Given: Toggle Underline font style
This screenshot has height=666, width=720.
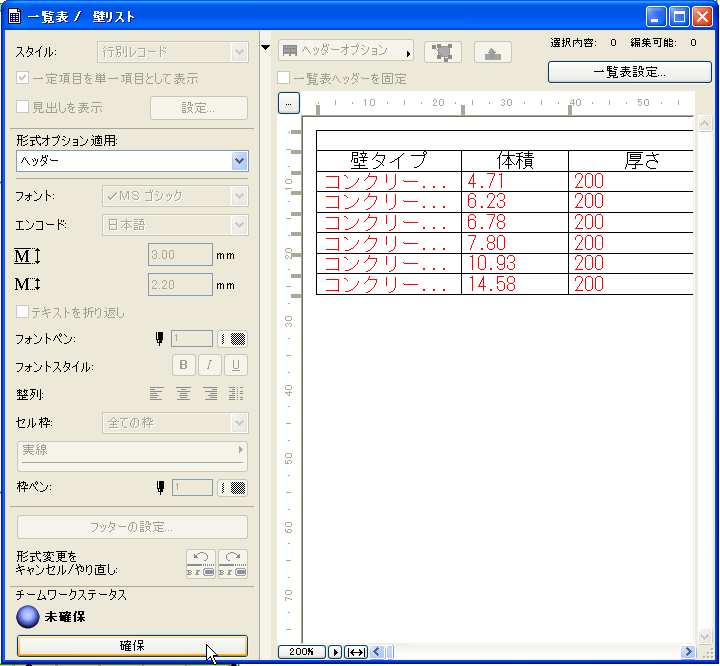Looking at the screenshot, I should tap(236, 365).
